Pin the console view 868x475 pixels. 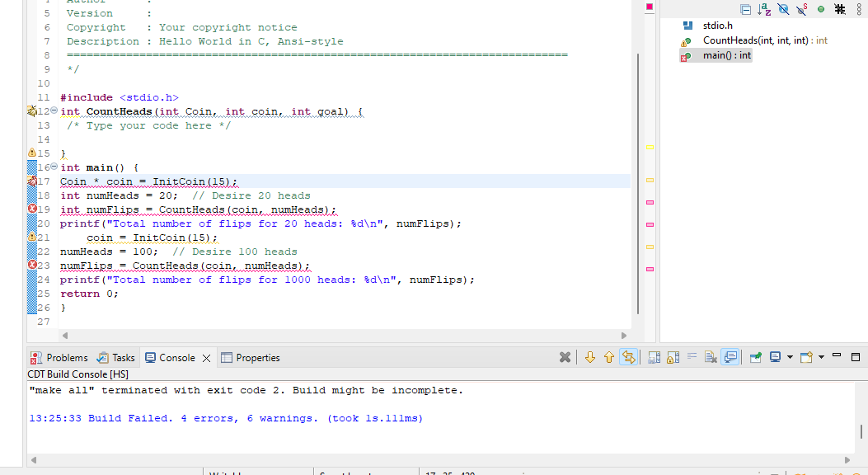(756, 358)
